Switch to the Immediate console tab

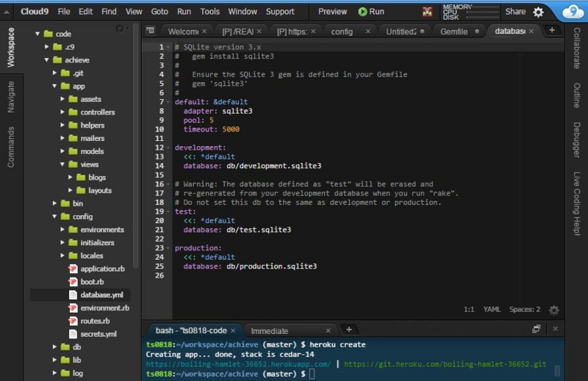pos(269,331)
